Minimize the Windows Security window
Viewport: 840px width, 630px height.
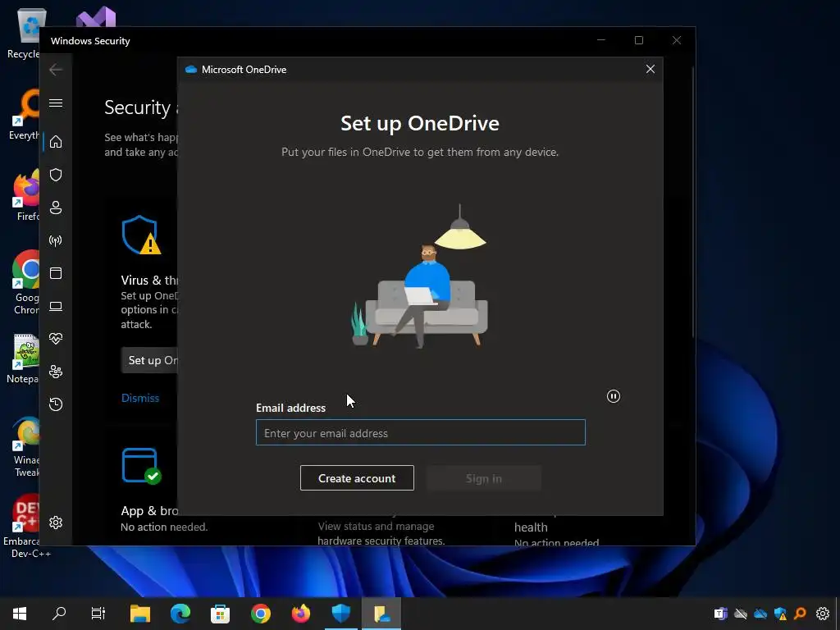point(601,40)
